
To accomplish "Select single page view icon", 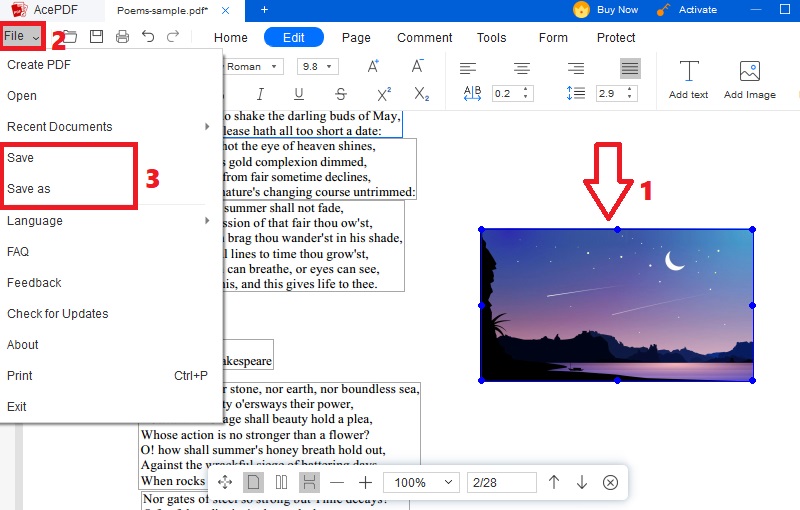I will 254,482.
